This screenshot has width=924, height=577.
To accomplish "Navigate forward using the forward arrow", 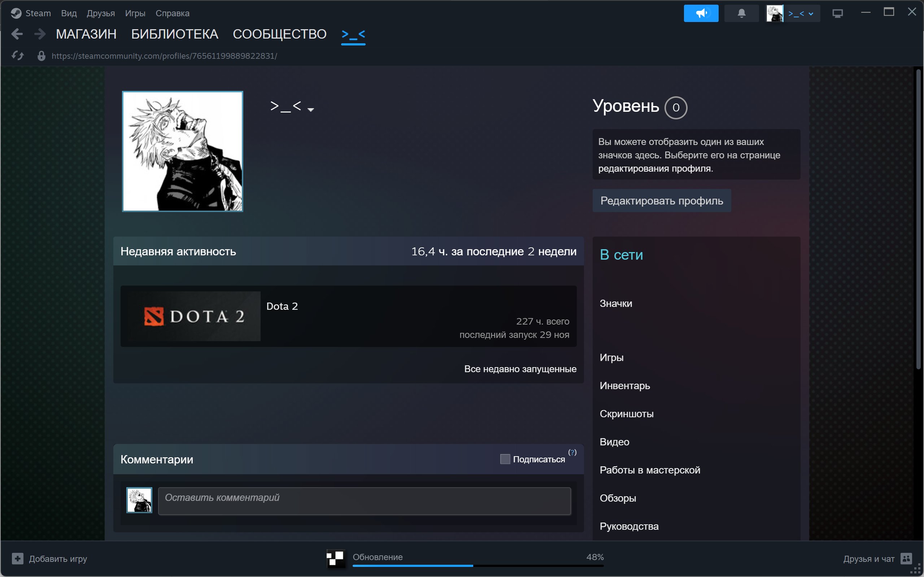I will (x=39, y=34).
